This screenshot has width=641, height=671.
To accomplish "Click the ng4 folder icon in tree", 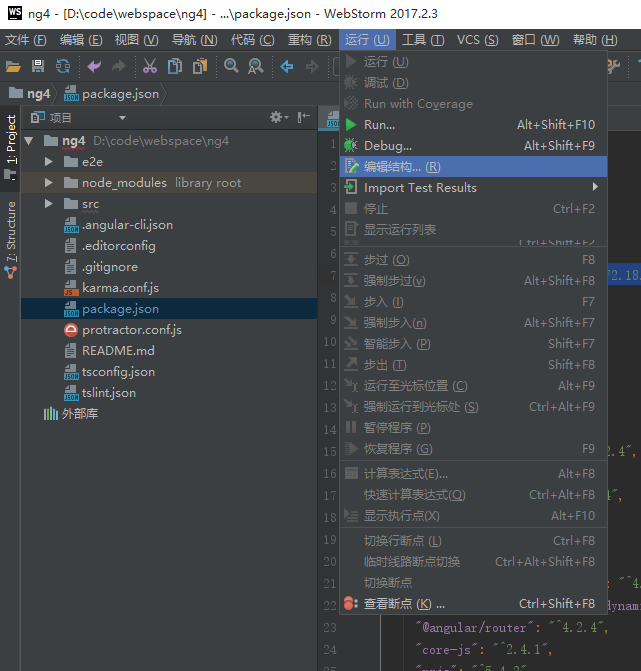I will pyautogui.click(x=51, y=141).
